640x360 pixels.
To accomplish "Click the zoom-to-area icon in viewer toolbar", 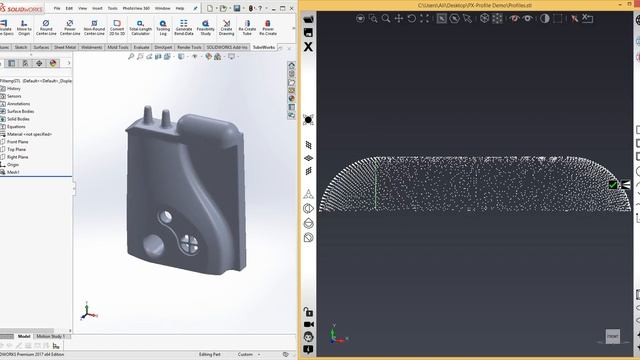I will coord(373,18).
